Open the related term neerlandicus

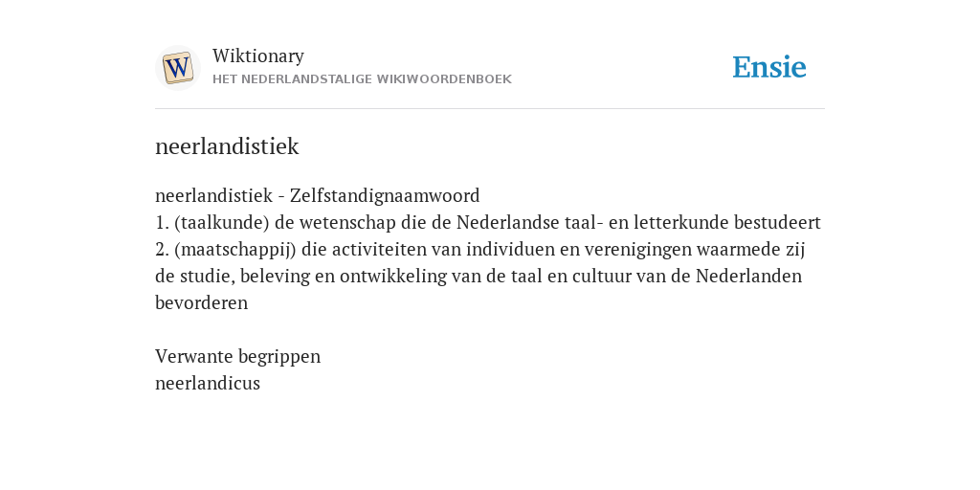pos(208,383)
